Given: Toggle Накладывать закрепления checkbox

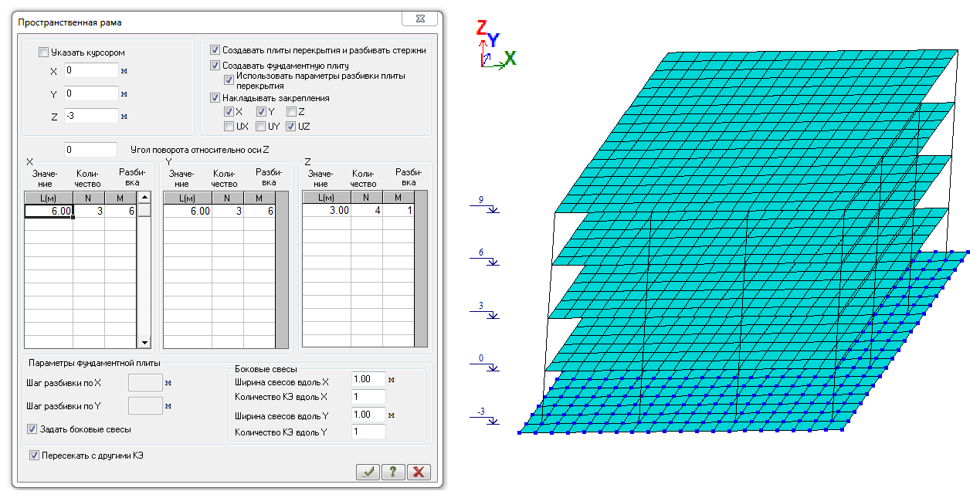Looking at the screenshot, I should [x=215, y=98].
